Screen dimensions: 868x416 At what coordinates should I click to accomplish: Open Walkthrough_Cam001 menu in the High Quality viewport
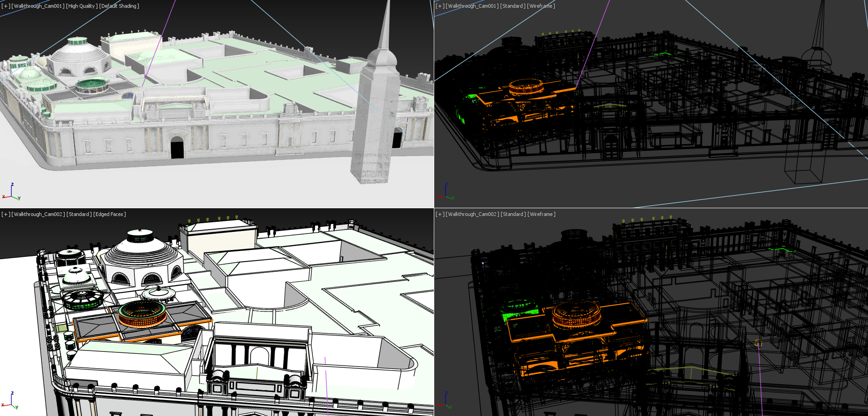point(38,6)
